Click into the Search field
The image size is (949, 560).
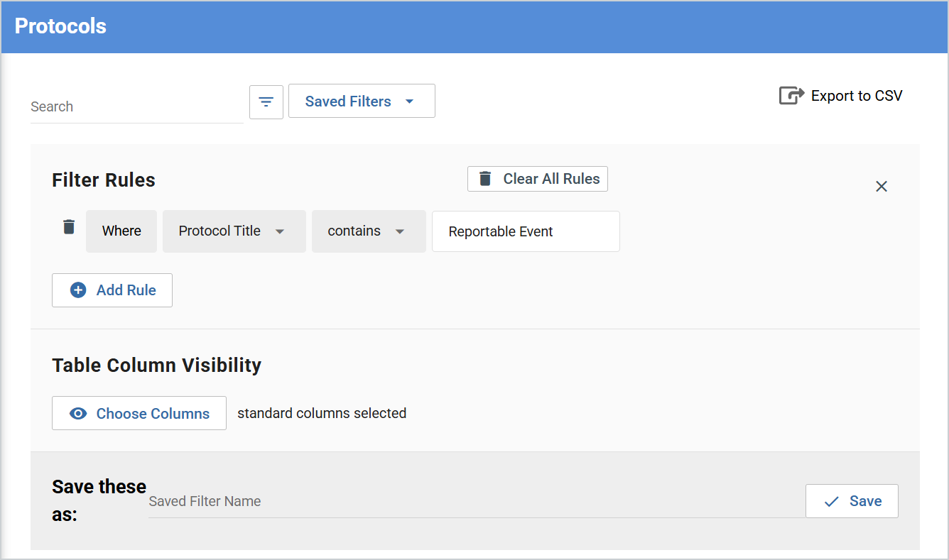click(x=136, y=107)
